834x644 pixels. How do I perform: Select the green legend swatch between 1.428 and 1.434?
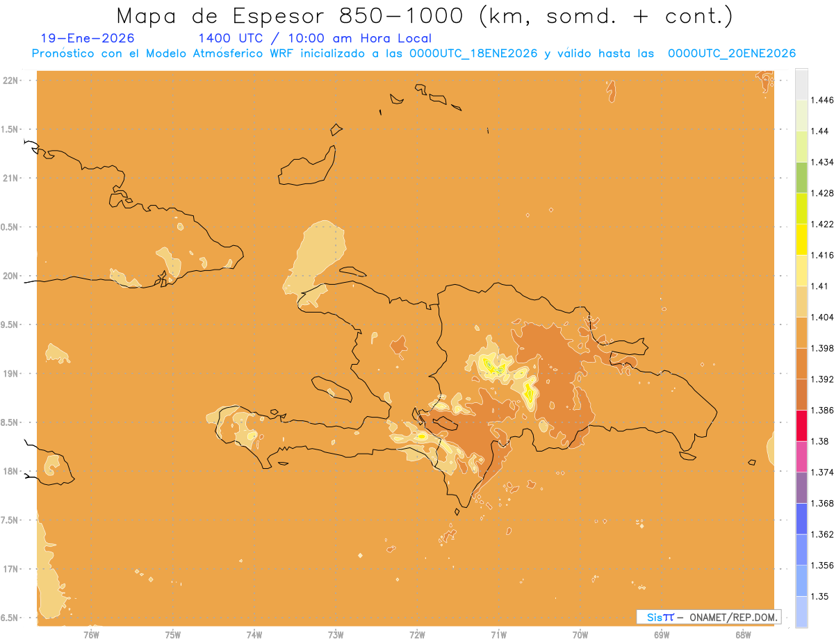point(801,177)
